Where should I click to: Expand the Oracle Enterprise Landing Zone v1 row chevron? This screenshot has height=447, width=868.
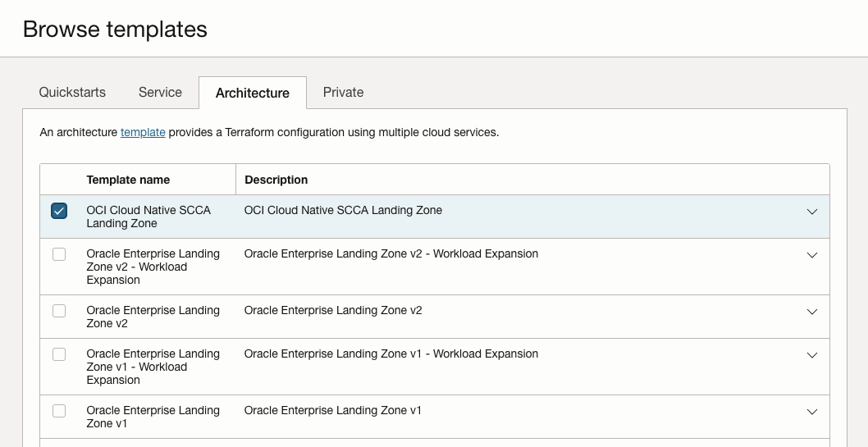tap(812, 412)
